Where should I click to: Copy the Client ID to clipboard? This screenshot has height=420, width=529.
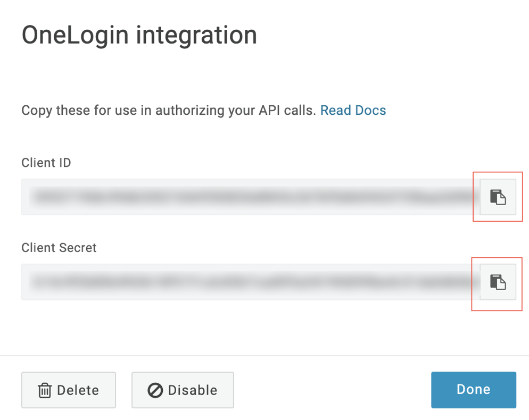498,197
